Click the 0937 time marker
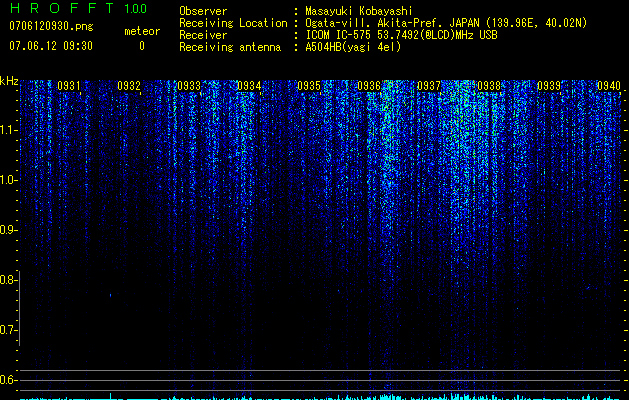Viewport: 629px width, 400px height. [428, 86]
